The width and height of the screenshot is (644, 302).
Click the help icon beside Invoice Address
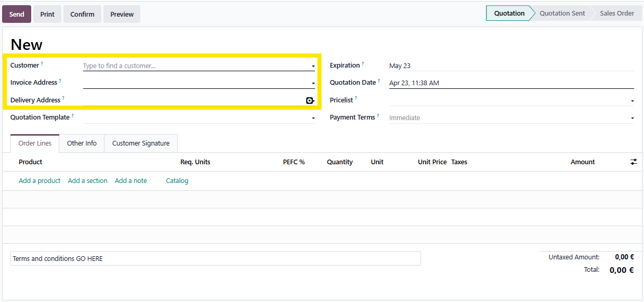[60, 81]
